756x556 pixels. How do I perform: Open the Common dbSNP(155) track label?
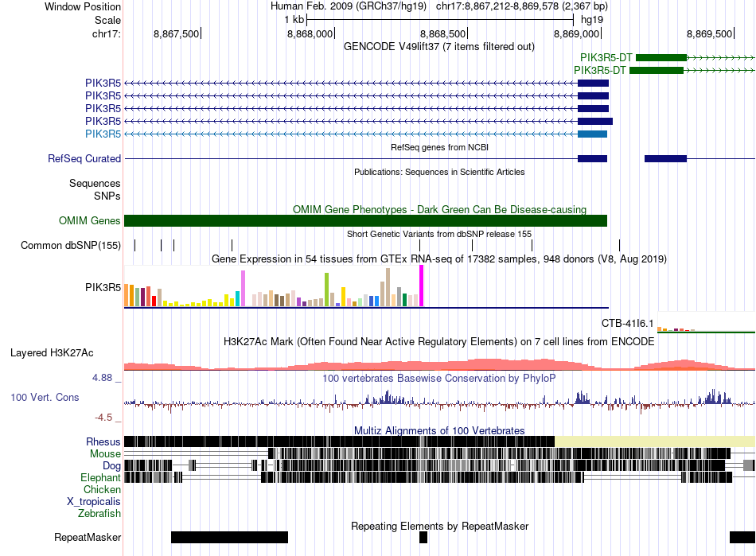(x=71, y=245)
